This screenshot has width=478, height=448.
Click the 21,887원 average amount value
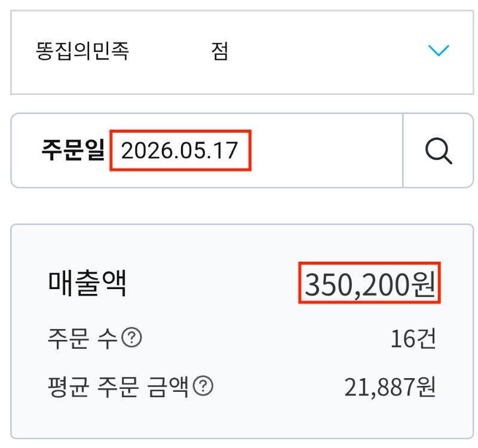tap(390, 386)
